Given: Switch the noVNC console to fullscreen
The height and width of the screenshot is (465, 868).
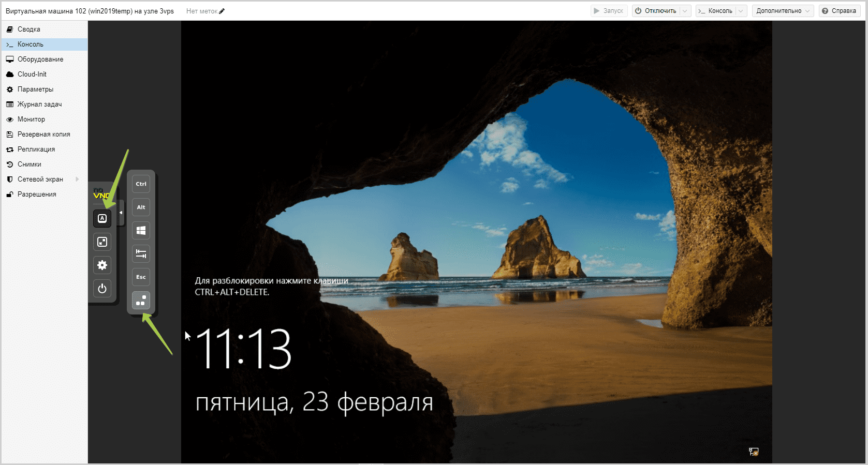Looking at the screenshot, I should (102, 242).
